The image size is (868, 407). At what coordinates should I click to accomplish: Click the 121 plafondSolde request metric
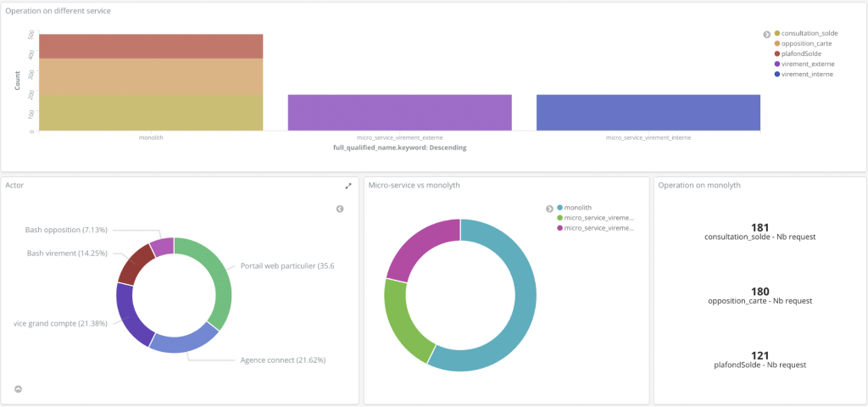(x=759, y=355)
